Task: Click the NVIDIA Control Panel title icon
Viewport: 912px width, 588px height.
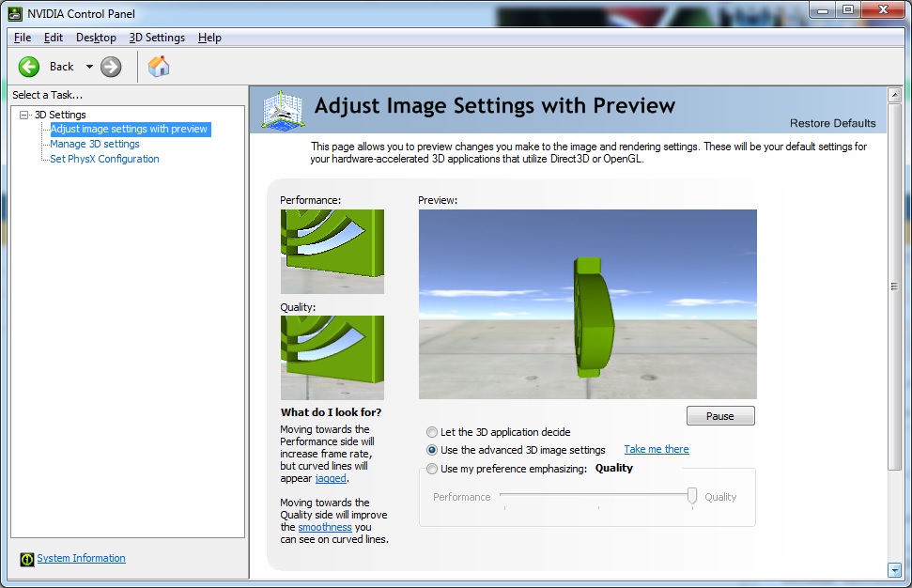Action: [15, 13]
